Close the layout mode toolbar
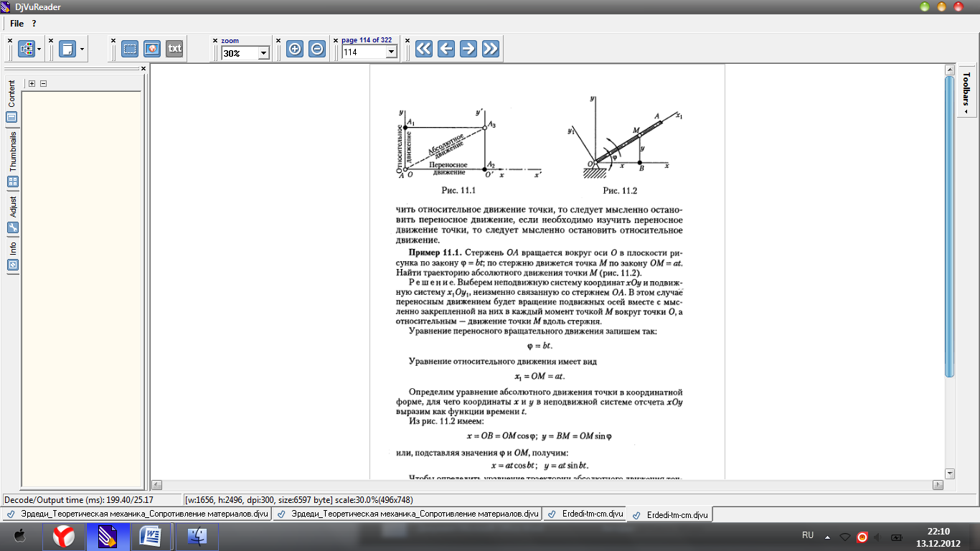The width and height of the screenshot is (980, 551). tap(10, 40)
